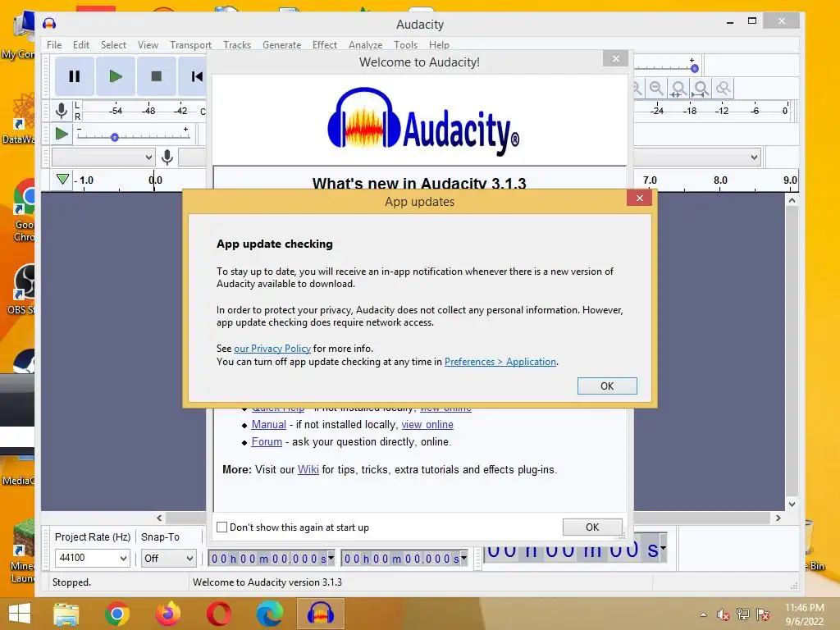The width and height of the screenshot is (840, 630).
Task: Open the Windows Start button
Action: pos(20,614)
